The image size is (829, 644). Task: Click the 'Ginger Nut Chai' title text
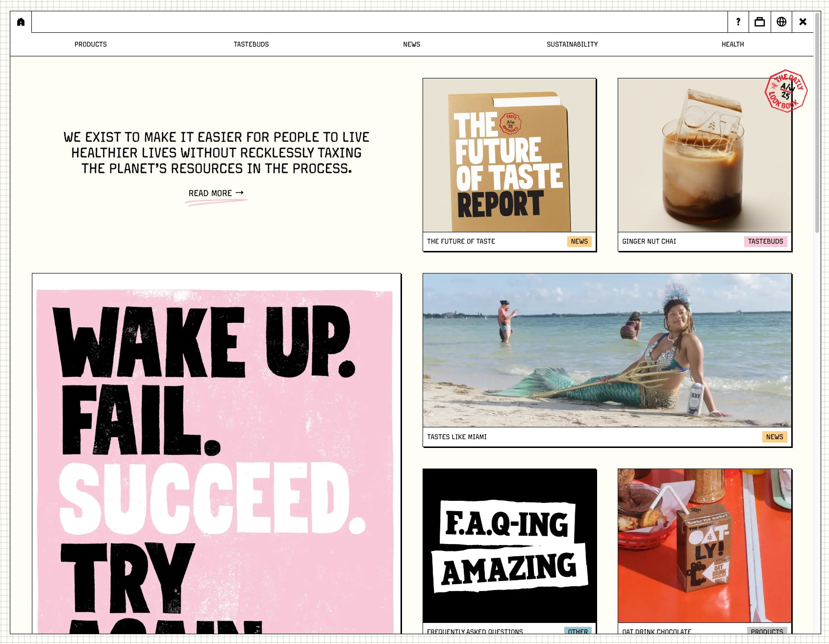point(649,242)
